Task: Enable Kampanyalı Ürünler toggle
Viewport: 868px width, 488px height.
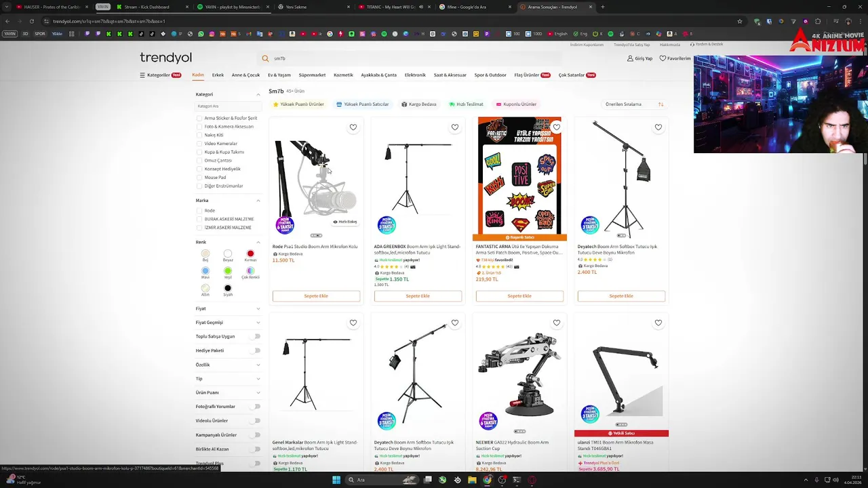Action: click(x=256, y=435)
